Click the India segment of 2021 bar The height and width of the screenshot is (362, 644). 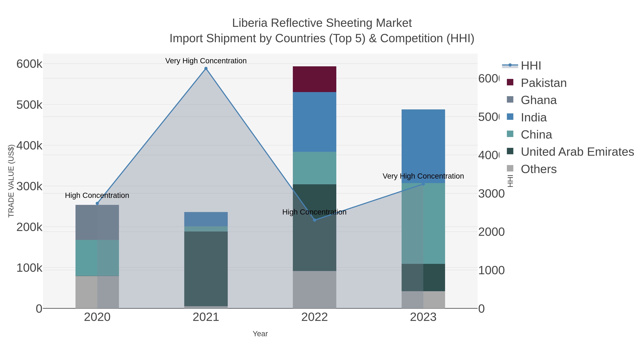[x=206, y=219]
